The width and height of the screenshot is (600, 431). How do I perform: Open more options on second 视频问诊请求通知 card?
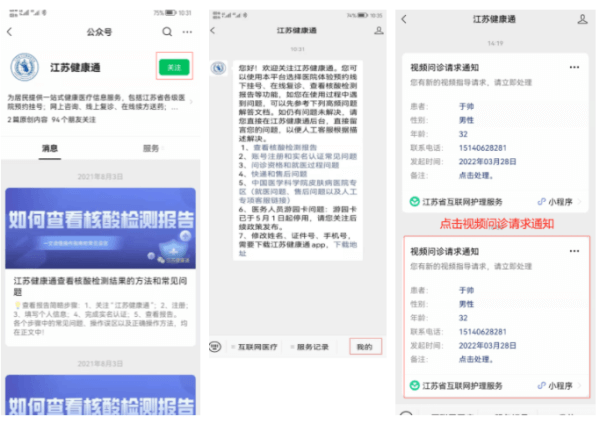coord(574,251)
